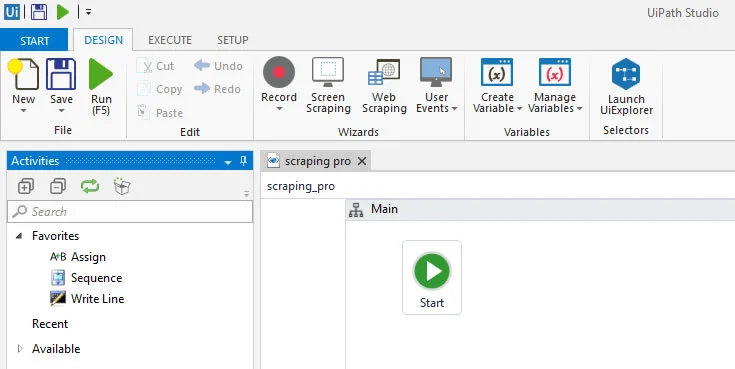Expand the Create Variable dropdown arrow
Viewport: 735px width, 369px height.
point(519,109)
